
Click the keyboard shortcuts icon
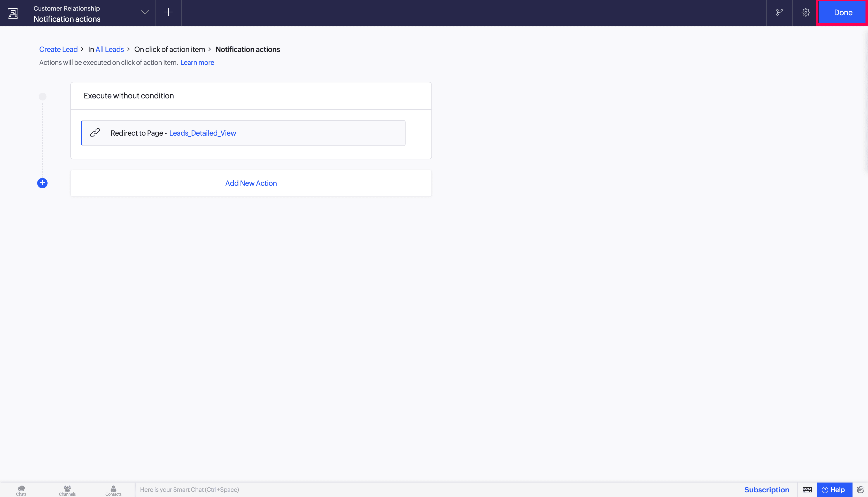coord(807,490)
